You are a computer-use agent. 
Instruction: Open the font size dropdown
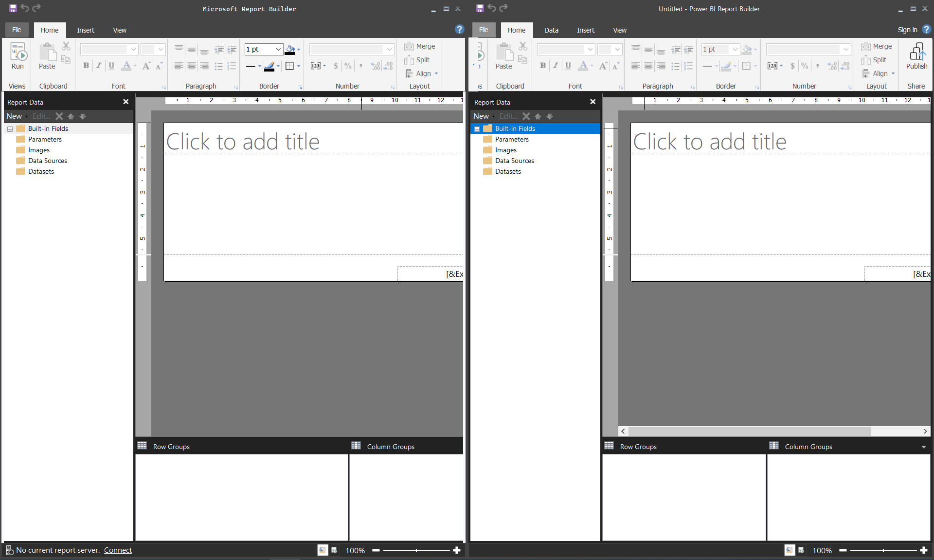pos(160,49)
